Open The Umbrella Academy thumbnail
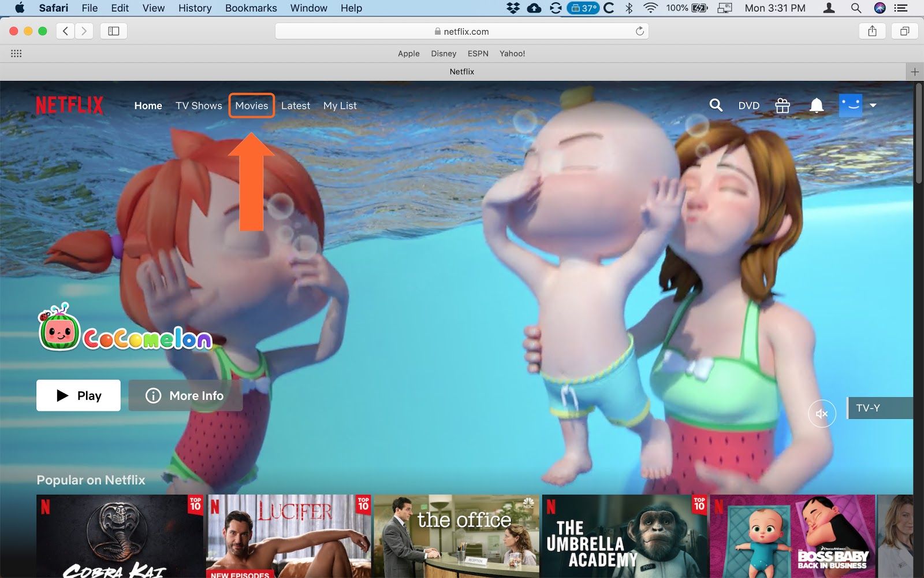 [x=625, y=536]
